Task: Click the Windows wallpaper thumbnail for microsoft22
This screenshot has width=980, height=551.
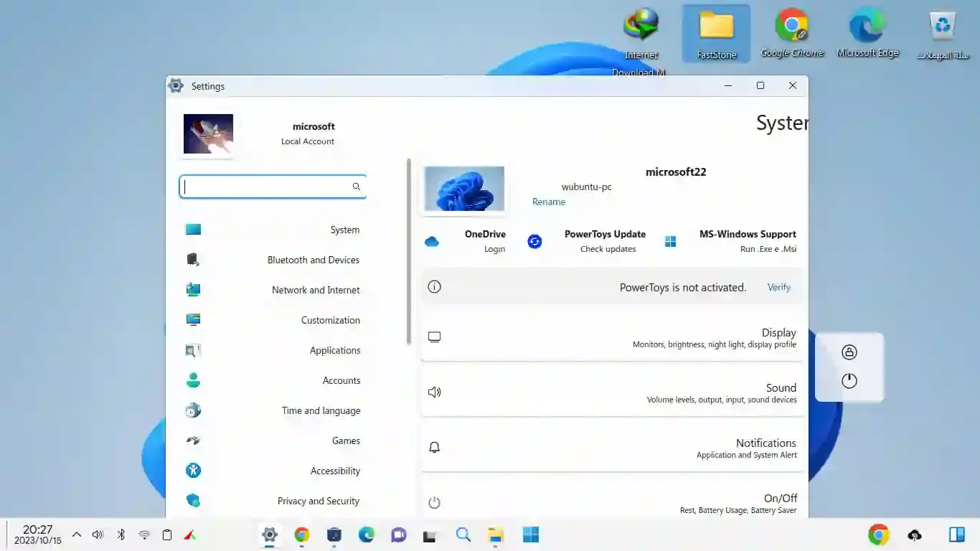Action: [464, 189]
